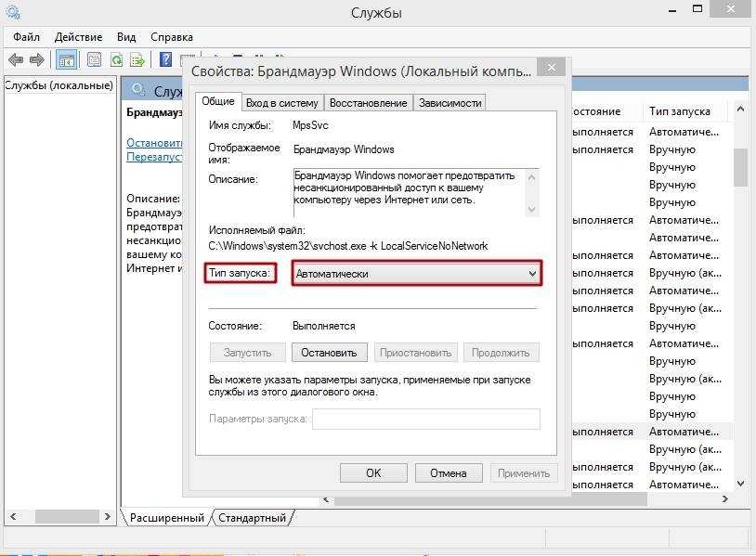Click the Отмена button
Screen dimensions: 756x556
coord(448,472)
